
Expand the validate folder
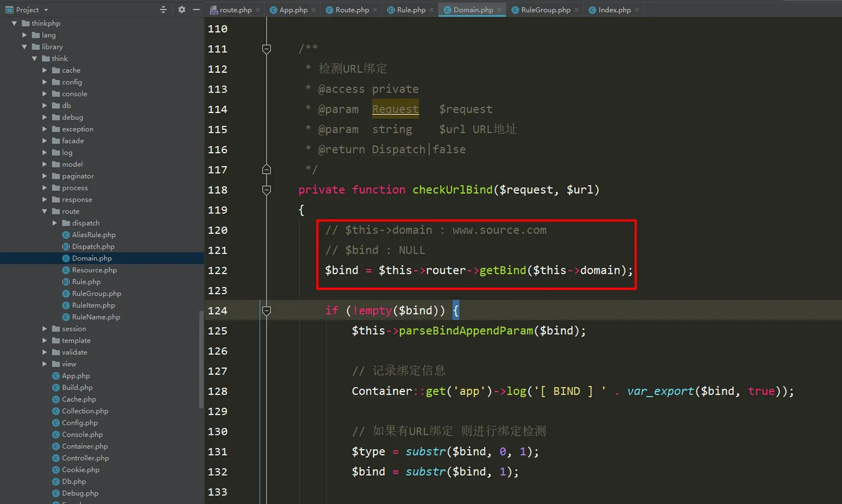pyautogui.click(x=45, y=352)
